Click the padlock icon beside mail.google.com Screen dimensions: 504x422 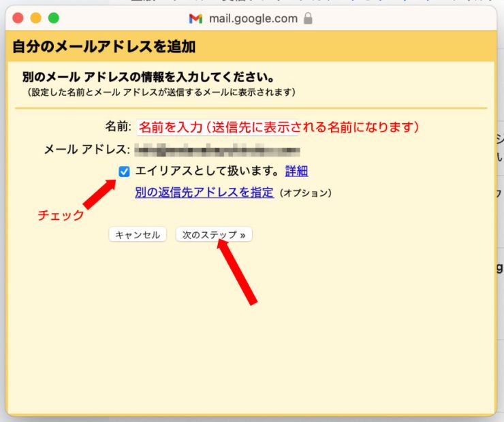(x=308, y=18)
